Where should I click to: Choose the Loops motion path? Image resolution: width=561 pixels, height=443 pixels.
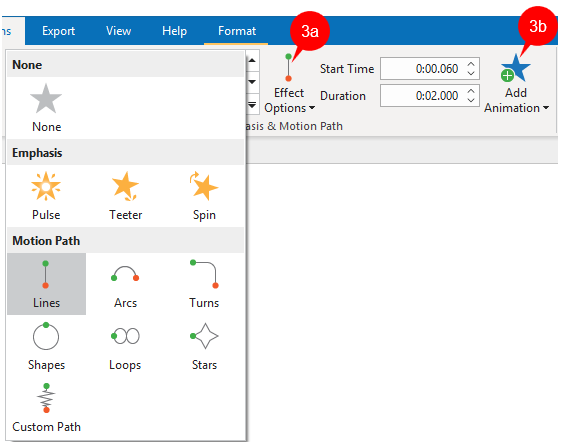click(x=125, y=346)
